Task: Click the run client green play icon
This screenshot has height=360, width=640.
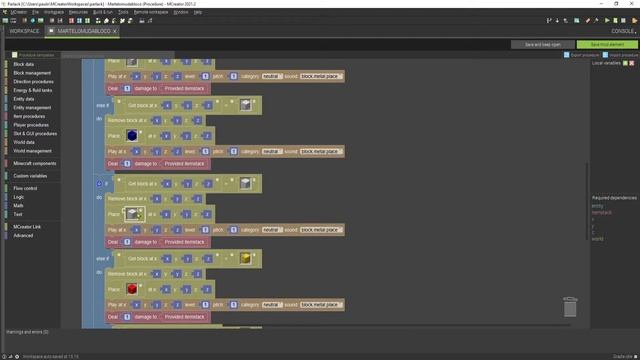Action: 607,20
